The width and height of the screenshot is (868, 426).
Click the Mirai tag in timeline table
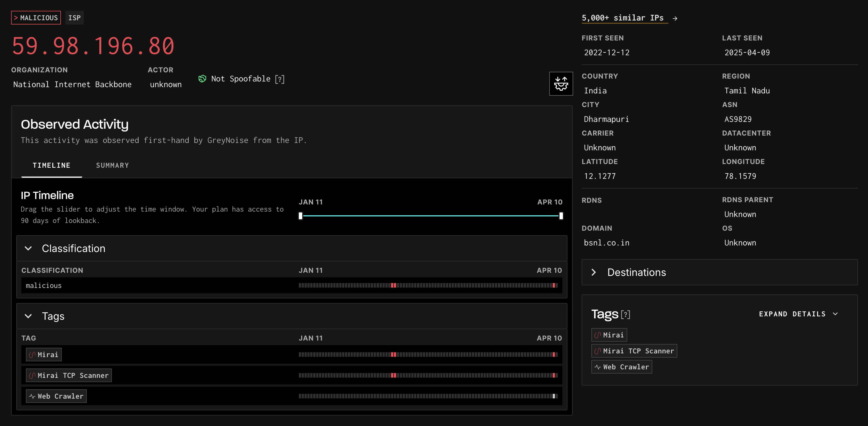(44, 355)
